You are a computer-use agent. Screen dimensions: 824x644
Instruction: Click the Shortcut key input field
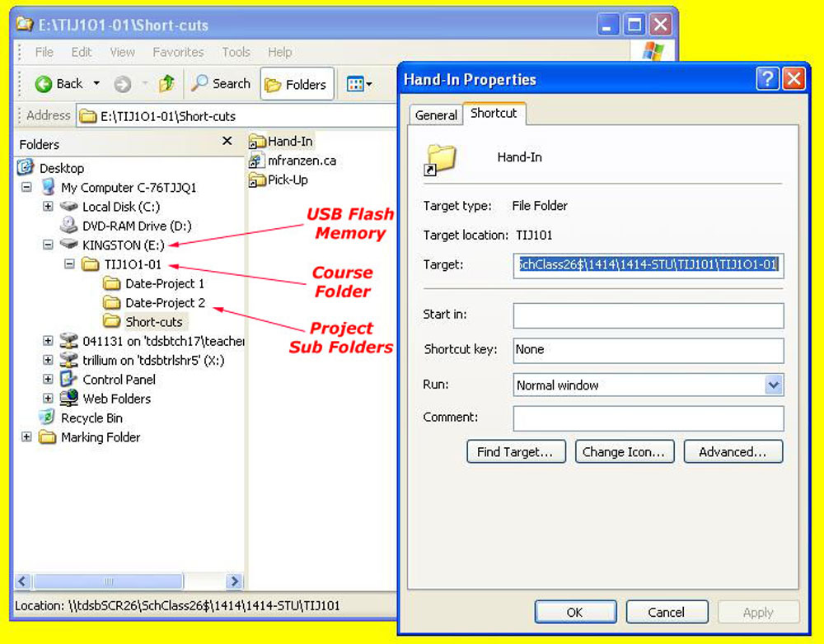[648, 350]
